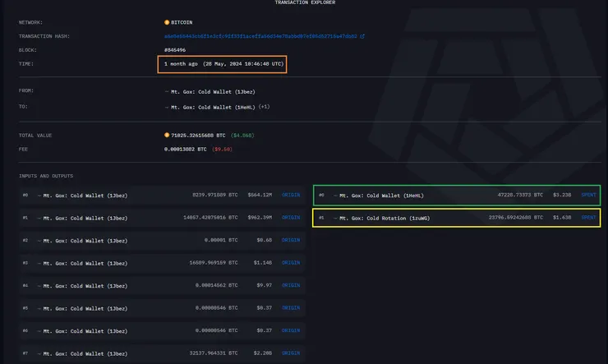608x364 pixels.
Task: Click the red fee USD value ($9.50)
Action: click(x=222, y=150)
